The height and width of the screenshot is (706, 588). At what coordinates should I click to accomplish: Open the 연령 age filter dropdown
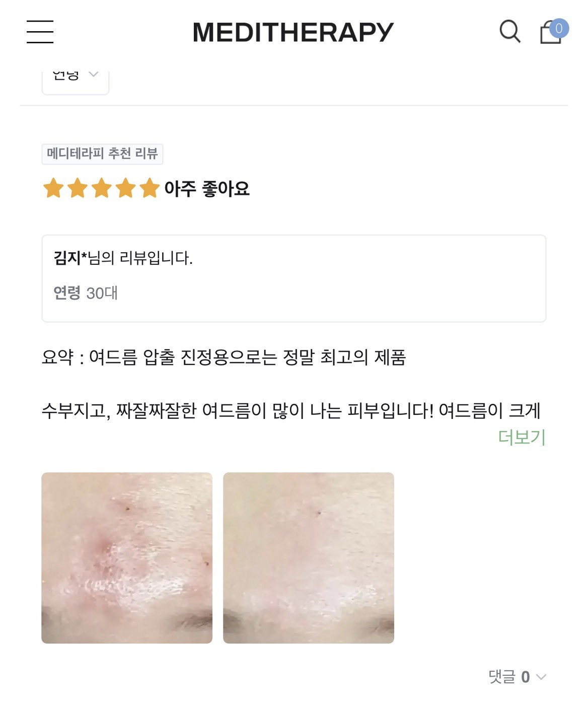76,80
